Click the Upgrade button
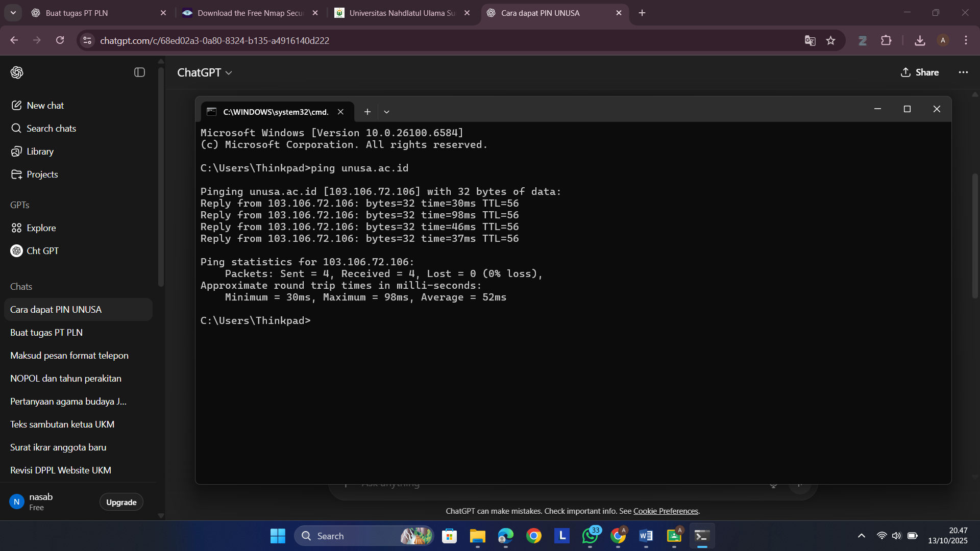The height and width of the screenshot is (551, 980). (121, 502)
